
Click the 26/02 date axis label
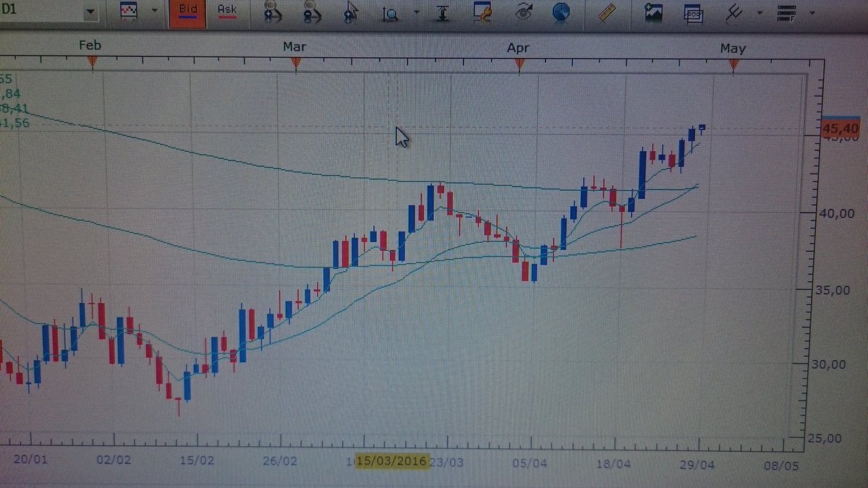[x=280, y=461]
